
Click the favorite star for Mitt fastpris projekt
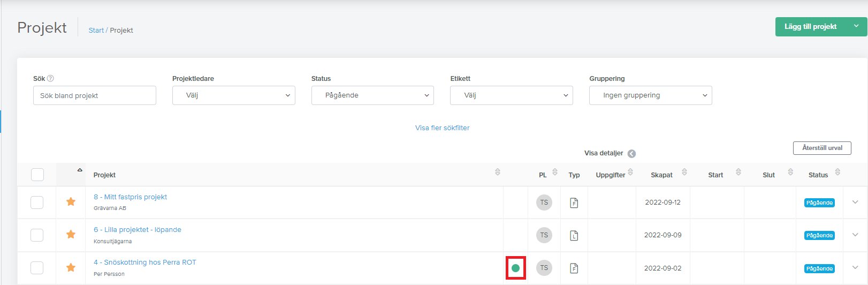tap(71, 202)
